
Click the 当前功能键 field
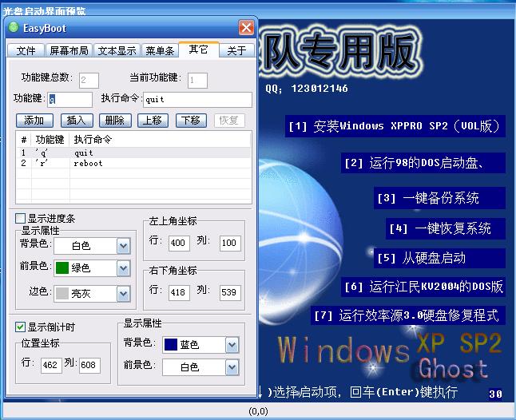(197, 81)
